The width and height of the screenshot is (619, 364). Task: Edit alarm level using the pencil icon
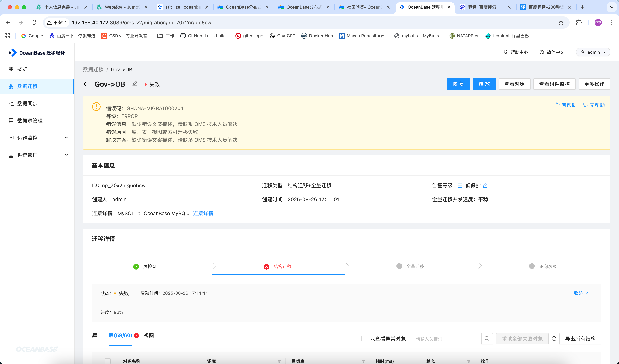[485, 185]
